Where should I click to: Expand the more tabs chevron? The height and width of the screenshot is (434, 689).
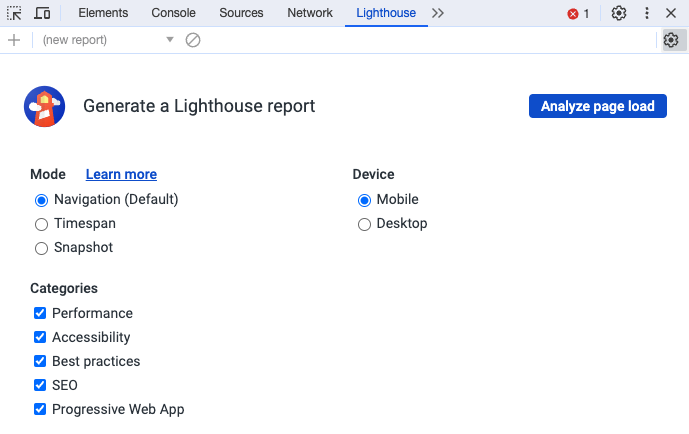[438, 13]
